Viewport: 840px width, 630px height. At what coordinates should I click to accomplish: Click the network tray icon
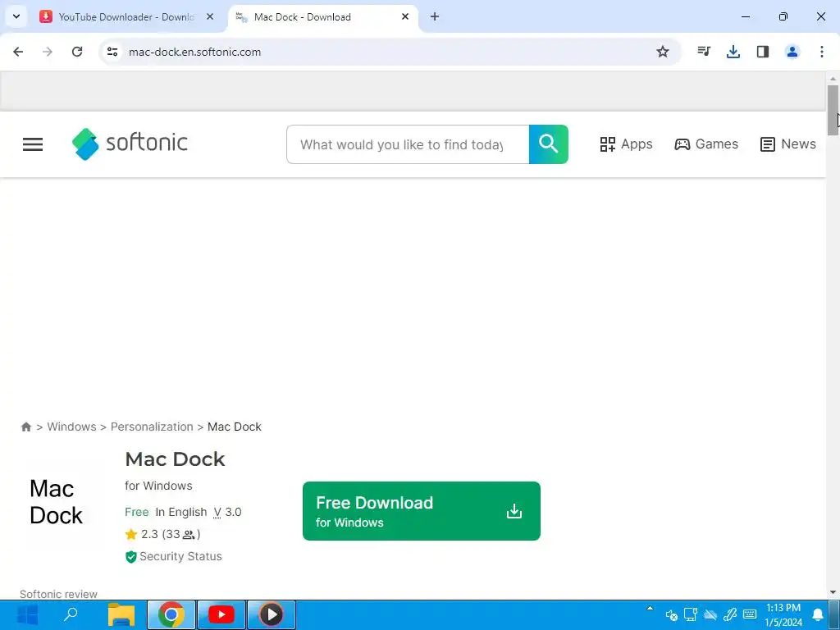691,614
